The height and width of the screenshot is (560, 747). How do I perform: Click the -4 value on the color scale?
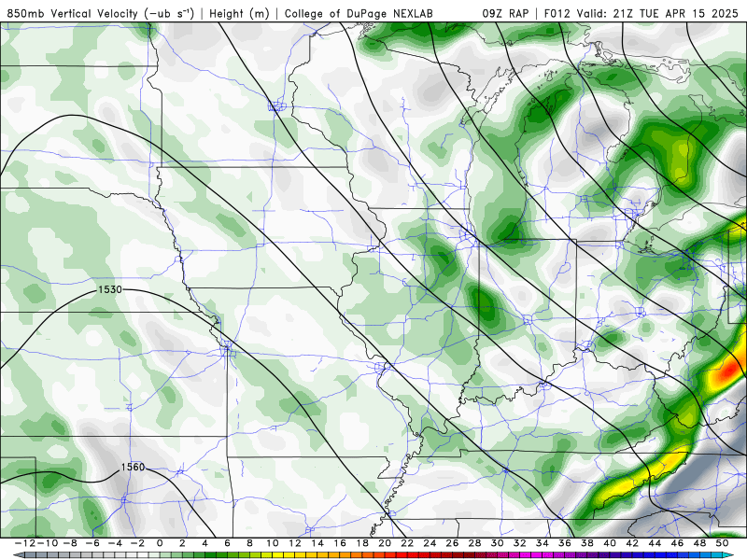pos(115,543)
